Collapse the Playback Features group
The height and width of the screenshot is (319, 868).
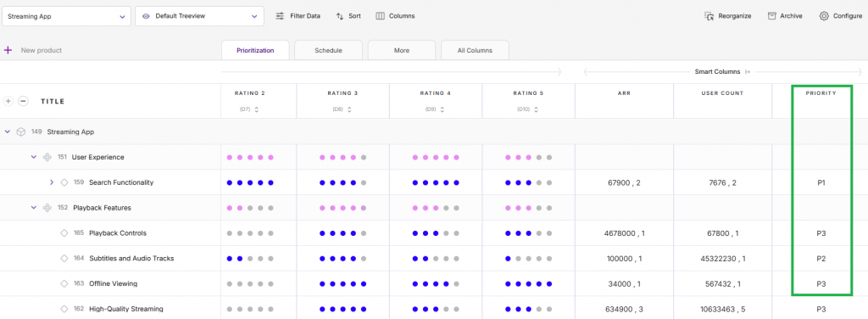[33, 208]
